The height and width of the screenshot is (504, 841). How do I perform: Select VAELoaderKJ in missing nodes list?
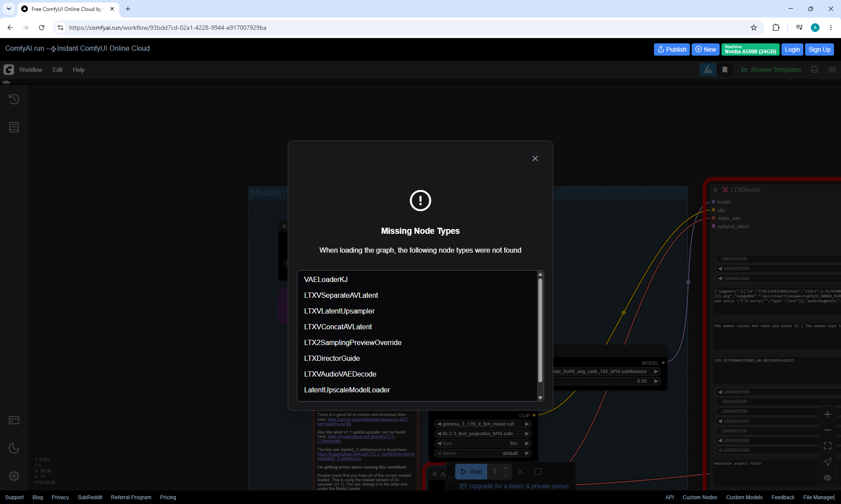[x=326, y=279]
